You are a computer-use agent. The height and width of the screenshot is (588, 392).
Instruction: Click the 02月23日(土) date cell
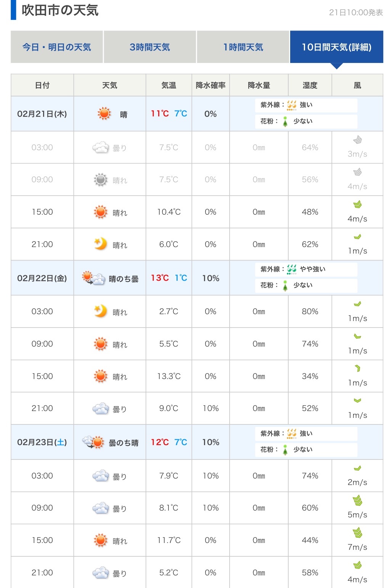point(42,442)
